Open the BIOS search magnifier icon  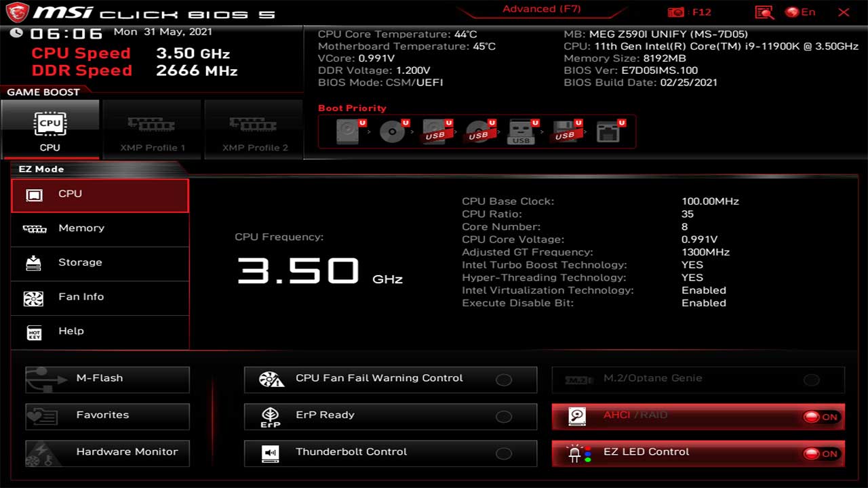[x=764, y=12]
